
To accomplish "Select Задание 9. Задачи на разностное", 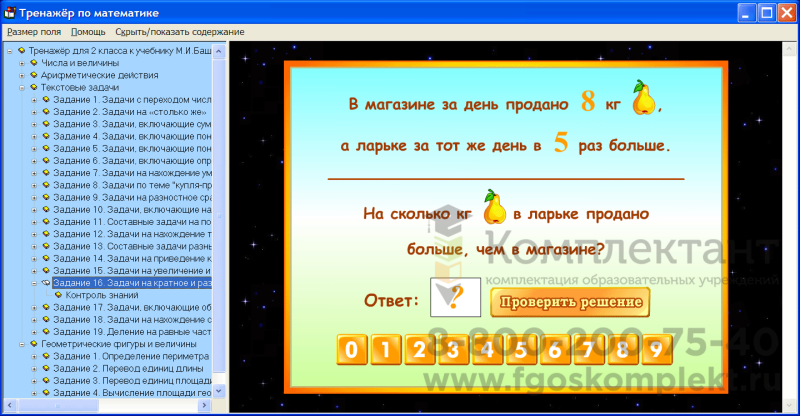I will (x=132, y=198).
